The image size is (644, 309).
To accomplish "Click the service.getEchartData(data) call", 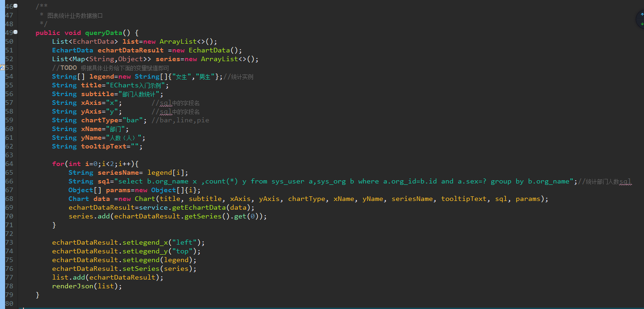I will tap(195, 207).
